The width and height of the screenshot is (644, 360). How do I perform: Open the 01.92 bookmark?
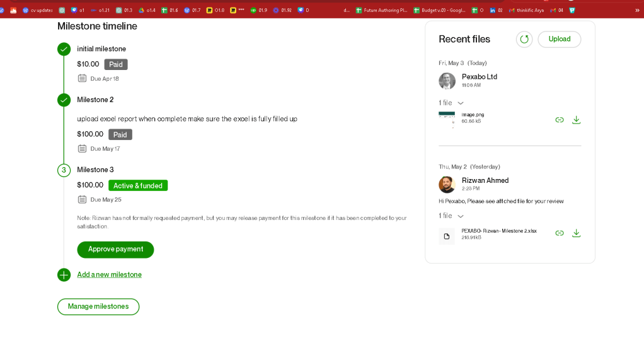click(x=282, y=10)
